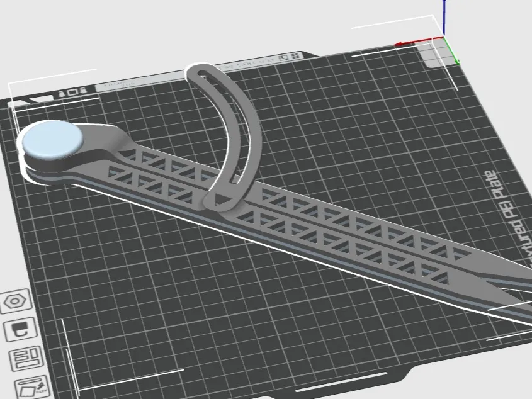
Task: Click the blue Z-axis line
Action: coord(444,16)
